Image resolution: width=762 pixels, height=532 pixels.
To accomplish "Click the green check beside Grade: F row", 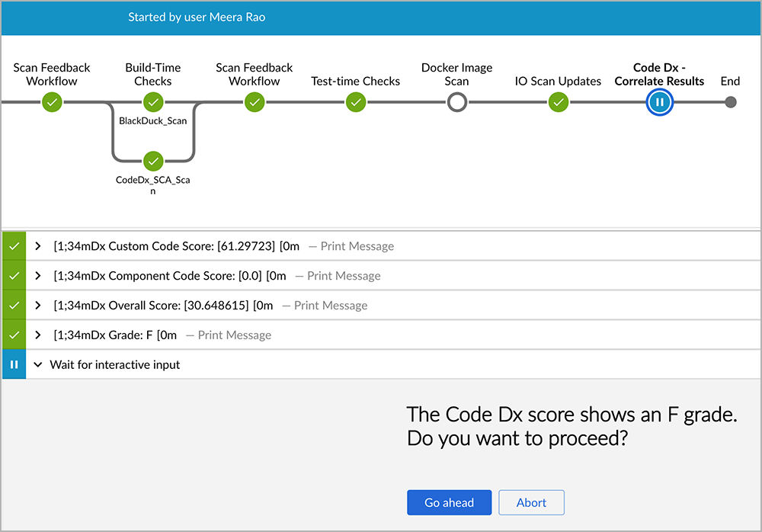I will point(14,335).
